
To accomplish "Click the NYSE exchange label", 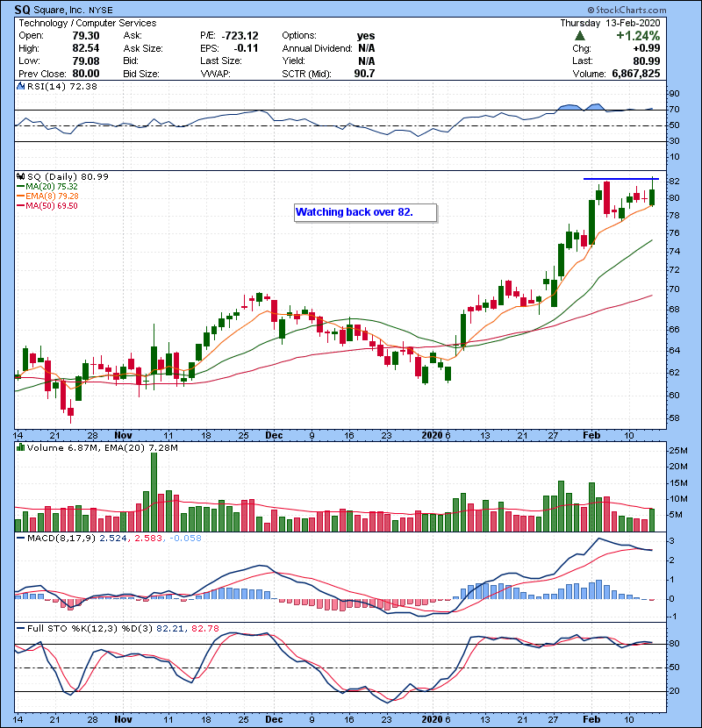I will click(x=101, y=11).
